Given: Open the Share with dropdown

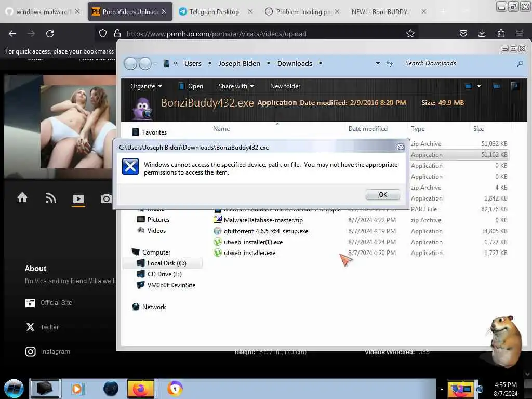Looking at the screenshot, I should click(236, 86).
